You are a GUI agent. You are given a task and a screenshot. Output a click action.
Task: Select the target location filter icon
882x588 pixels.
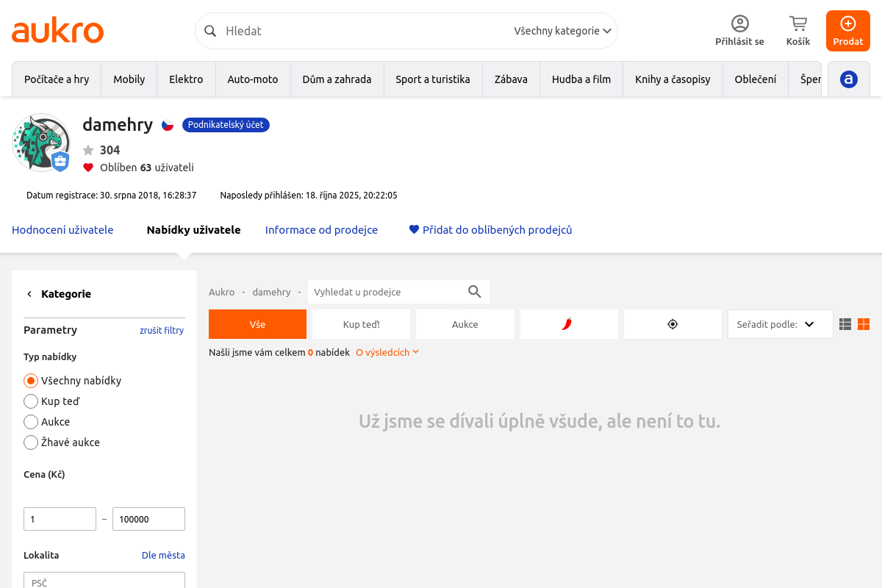pyautogui.click(x=673, y=324)
